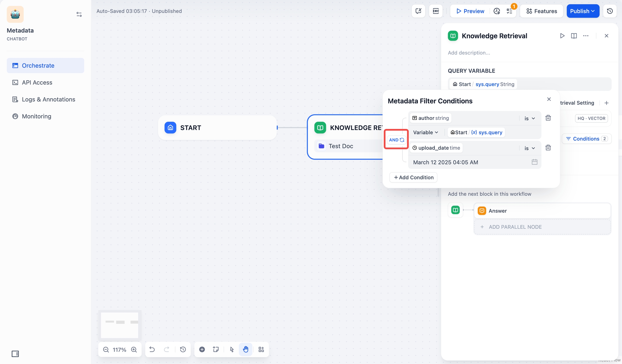
Task: Click the Add description field
Action: point(469,53)
